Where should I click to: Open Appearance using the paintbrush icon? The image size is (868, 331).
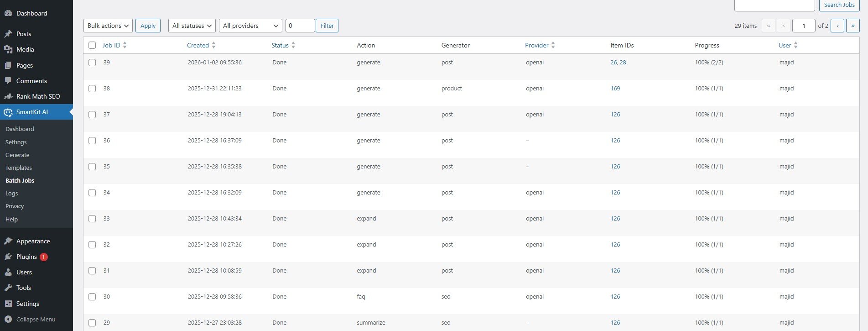(x=8, y=241)
